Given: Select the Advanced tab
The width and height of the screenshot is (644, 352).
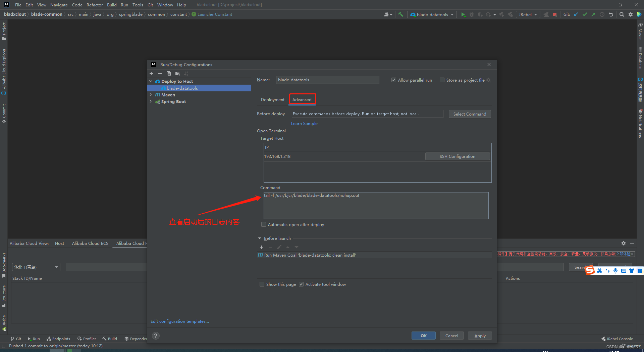Looking at the screenshot, I should [x=302, y=99].
